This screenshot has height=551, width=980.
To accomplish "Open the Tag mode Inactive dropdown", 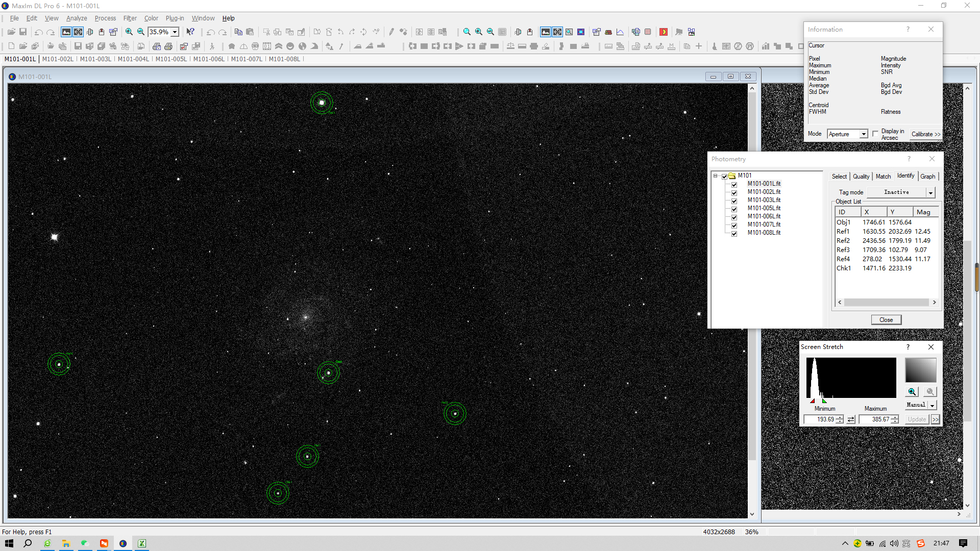I will (930, 193).
